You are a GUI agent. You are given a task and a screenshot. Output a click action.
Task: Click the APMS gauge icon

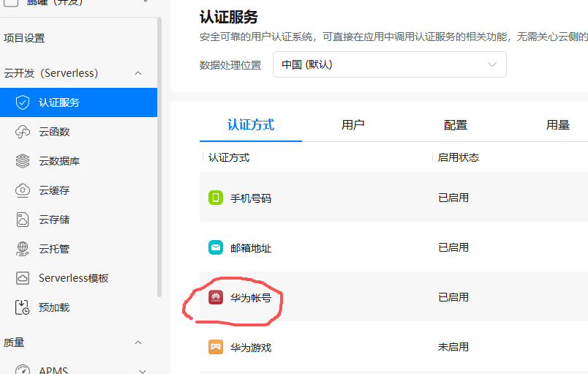pos(23,370)
